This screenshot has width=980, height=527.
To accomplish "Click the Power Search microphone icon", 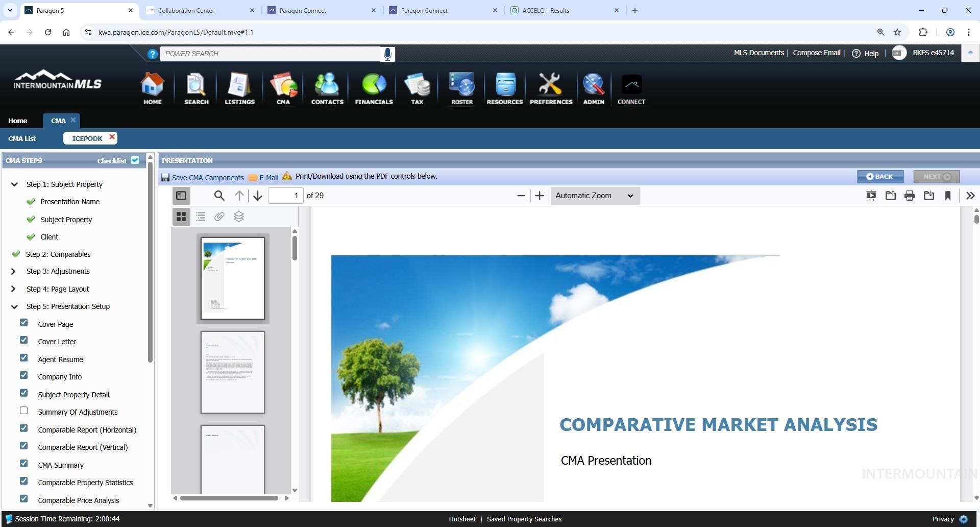I will (387, 54).
